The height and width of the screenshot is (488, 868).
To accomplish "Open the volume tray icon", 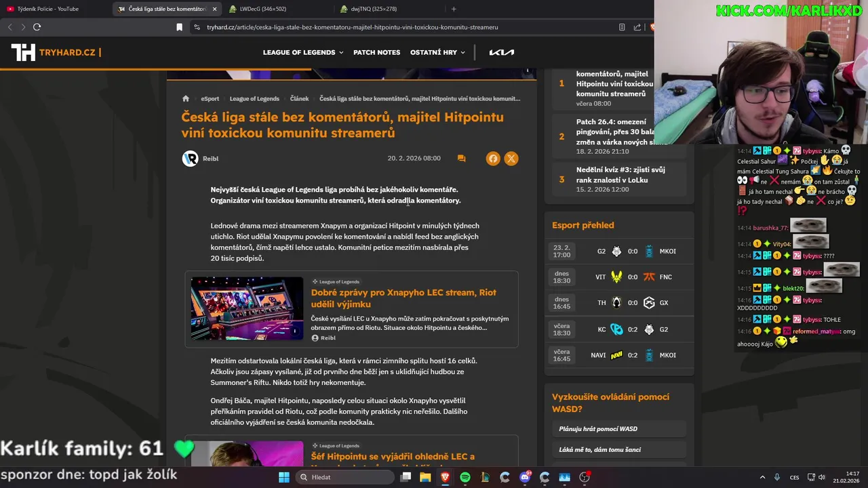I will (x=822, y=477).
